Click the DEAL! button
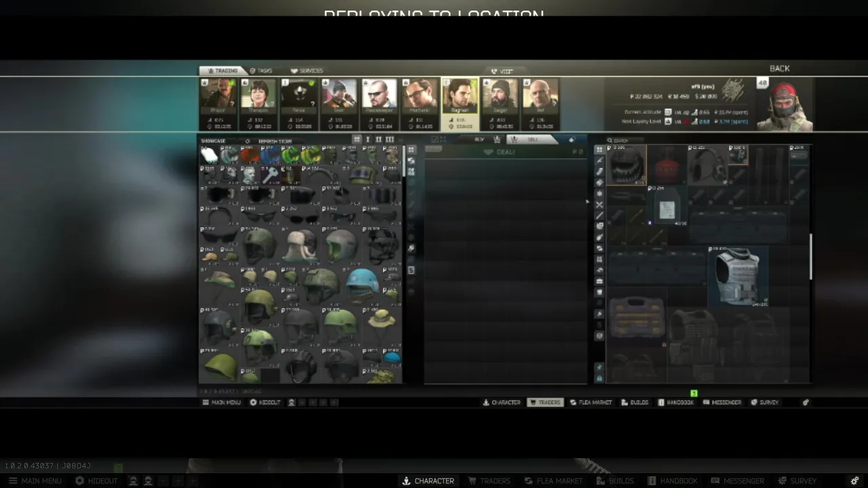Viewport: 868px width, 488px height. [x=499, y=152]
